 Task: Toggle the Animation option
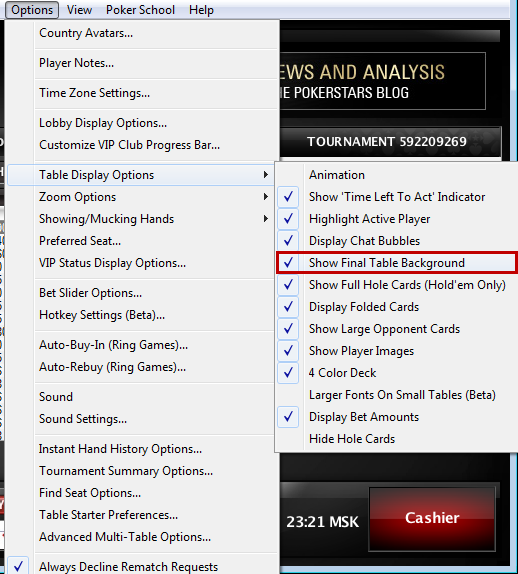click(x=397, y=175)
